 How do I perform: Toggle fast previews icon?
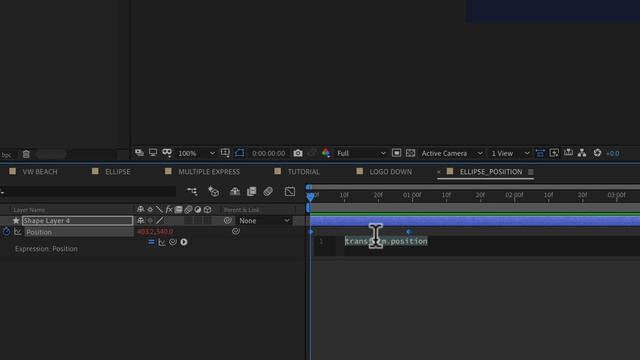(x=396, y=153)
